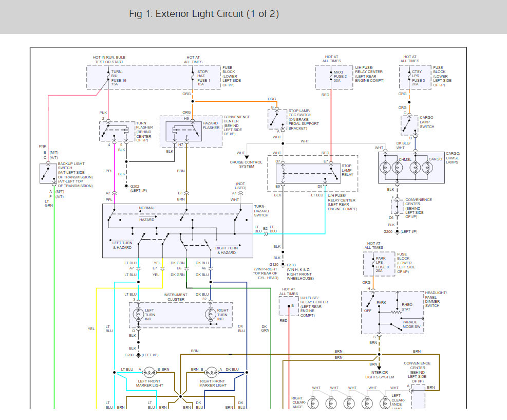The width and height of the screenshot is (507, 420).
Task: Click the 'RHEOSTAT' label
Action: click(x=407, y=307)
